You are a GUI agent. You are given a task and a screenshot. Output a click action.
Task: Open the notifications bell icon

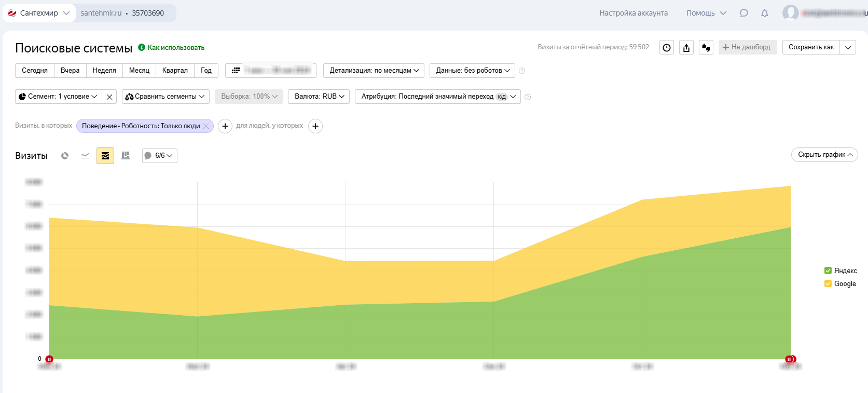point(764,13)
